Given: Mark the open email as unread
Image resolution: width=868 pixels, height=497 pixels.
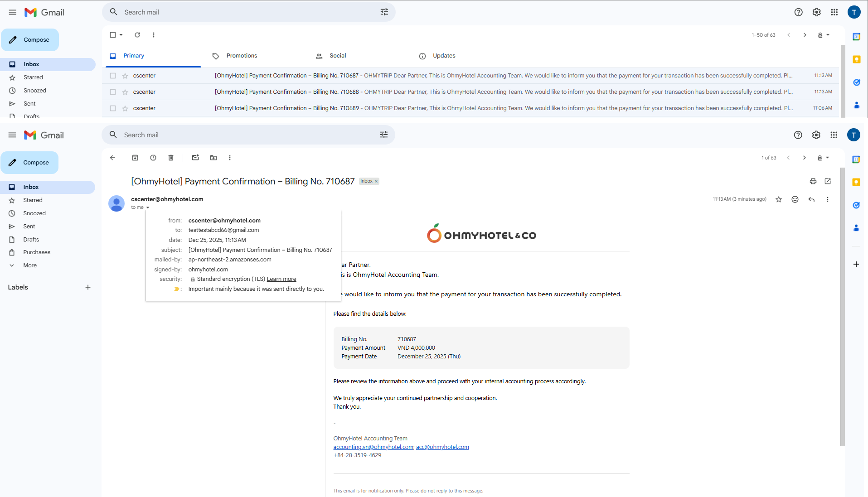Looking at the screenshot, I should pyautogui.click(x=195, y=158).
